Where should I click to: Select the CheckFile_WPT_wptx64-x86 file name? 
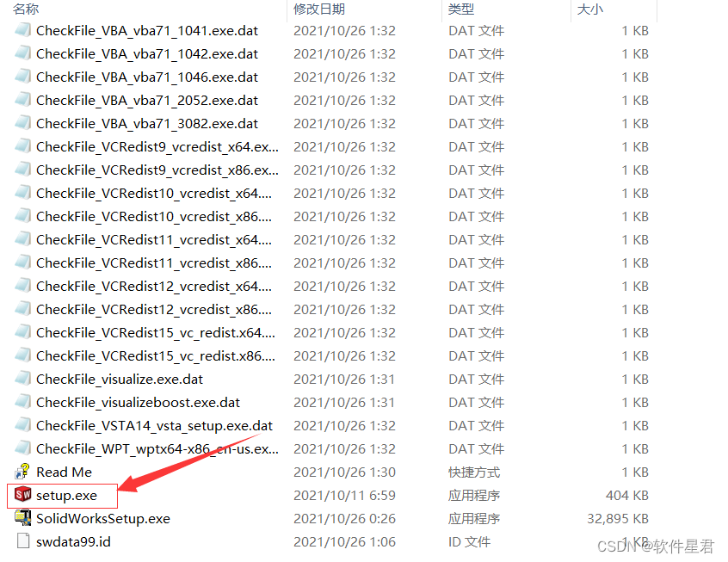coord(157,448)
